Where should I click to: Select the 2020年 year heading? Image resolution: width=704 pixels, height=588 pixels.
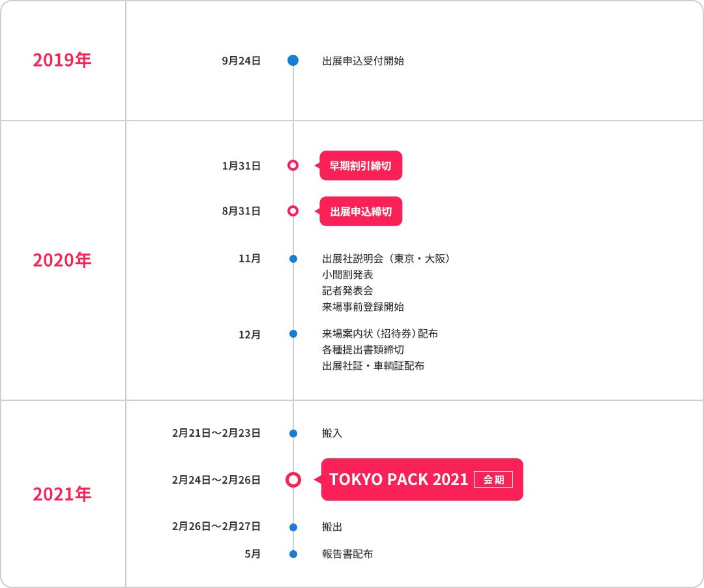click(62, 260)
